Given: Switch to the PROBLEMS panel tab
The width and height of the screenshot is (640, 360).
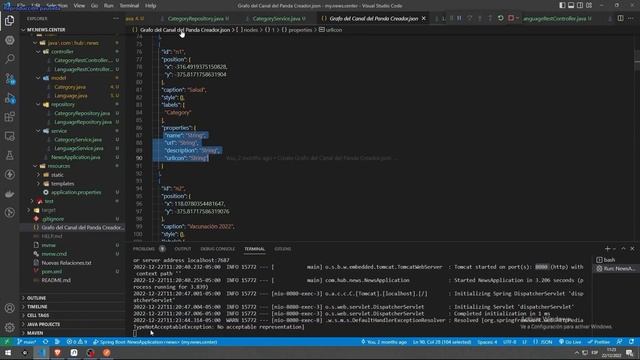Looking at the screenshot, I should click(144, 249).
